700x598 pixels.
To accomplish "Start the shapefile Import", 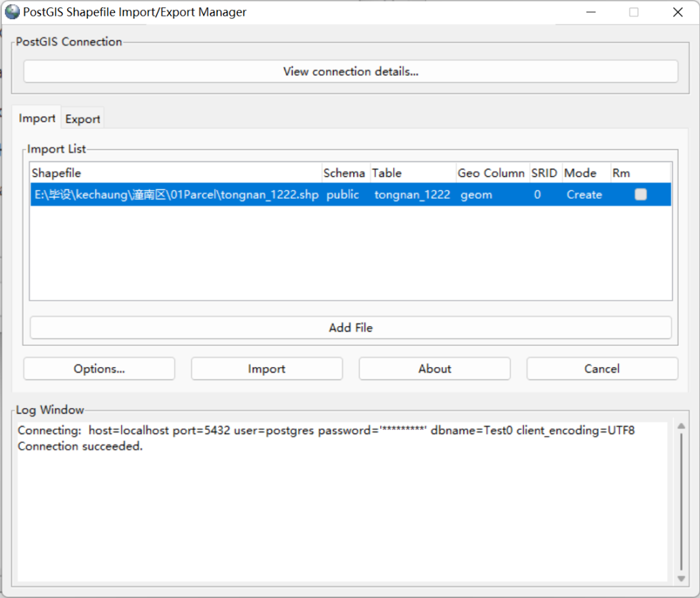I will 267,368.
